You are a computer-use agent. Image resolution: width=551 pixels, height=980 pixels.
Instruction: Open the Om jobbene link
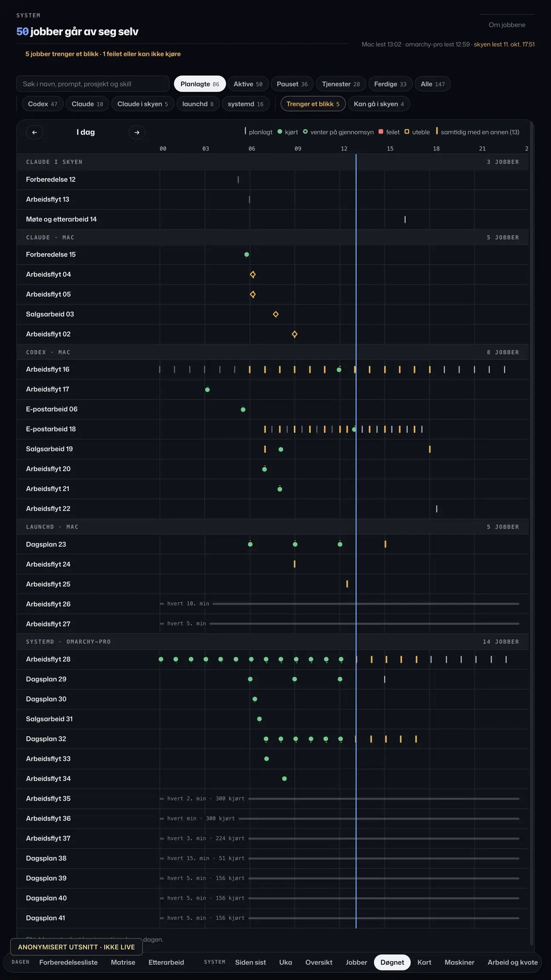coord(507,25)
